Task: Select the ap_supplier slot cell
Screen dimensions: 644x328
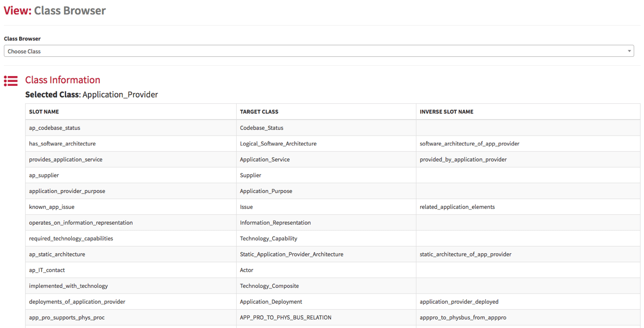Action: coord(131,175)
